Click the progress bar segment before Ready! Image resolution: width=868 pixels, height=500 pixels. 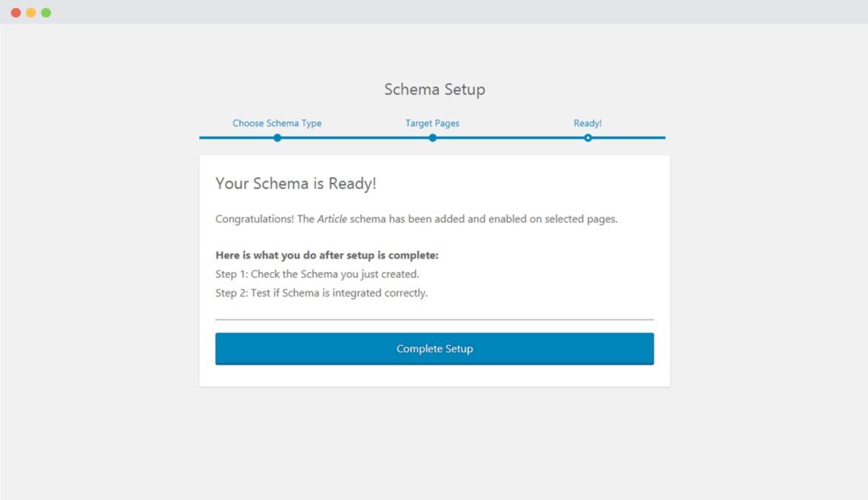click(x=509, y=136)
